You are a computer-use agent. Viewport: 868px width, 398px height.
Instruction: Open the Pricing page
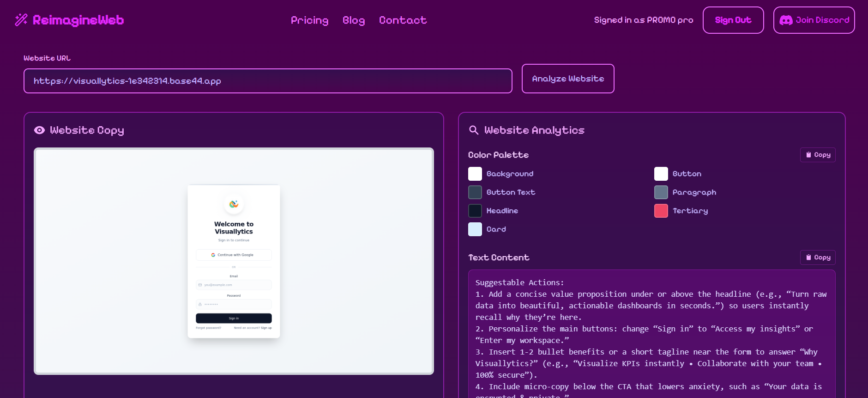pos(309,20)
